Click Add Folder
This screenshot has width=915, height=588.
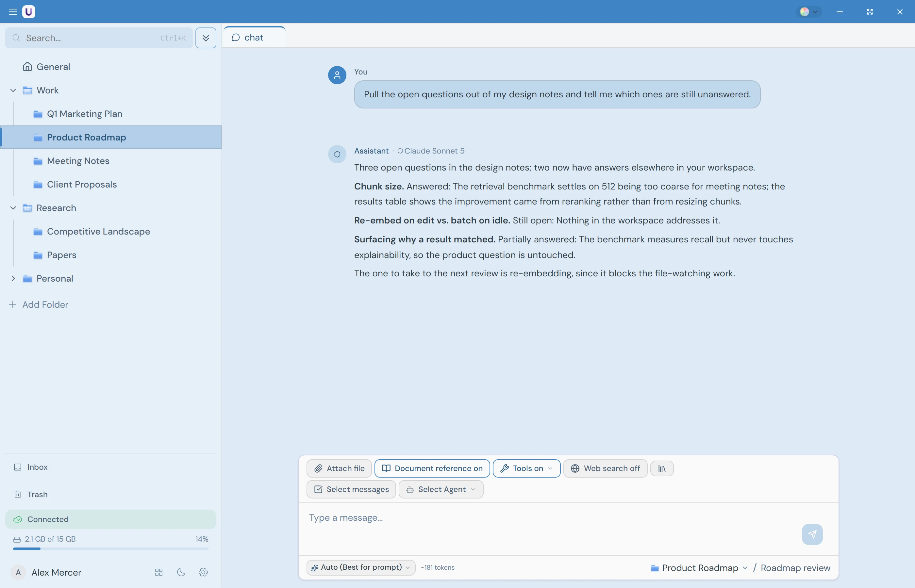coord(39,305)
